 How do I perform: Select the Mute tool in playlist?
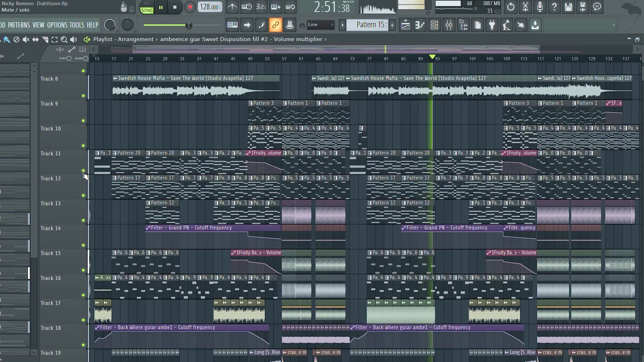(x=26, y=40)
